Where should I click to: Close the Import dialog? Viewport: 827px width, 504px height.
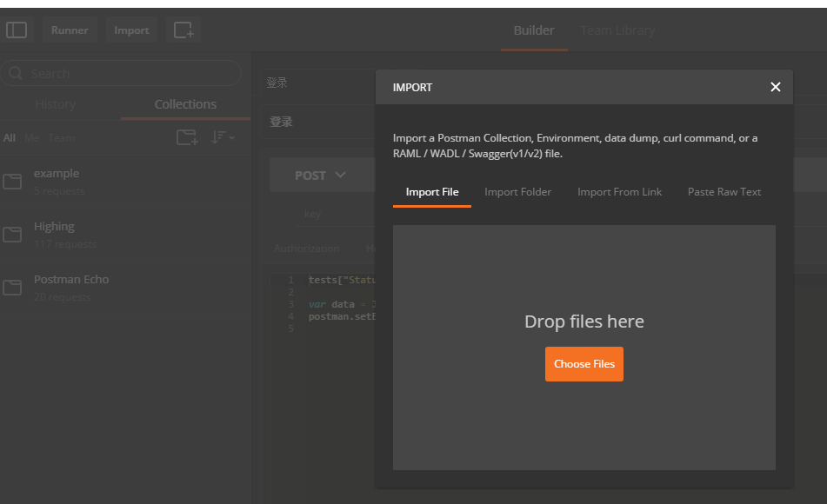[x=776, y=87]
